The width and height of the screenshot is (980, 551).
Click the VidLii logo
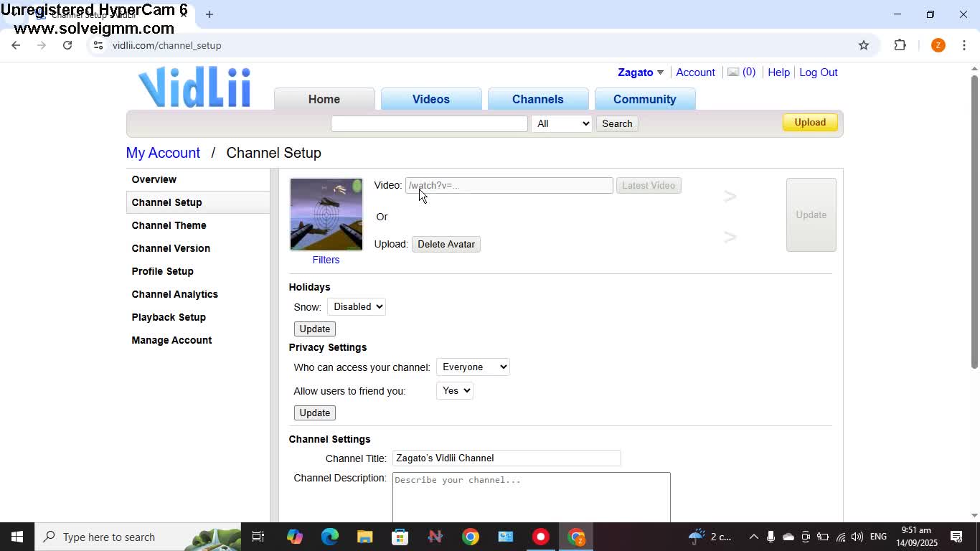click(x=194, y=88)
